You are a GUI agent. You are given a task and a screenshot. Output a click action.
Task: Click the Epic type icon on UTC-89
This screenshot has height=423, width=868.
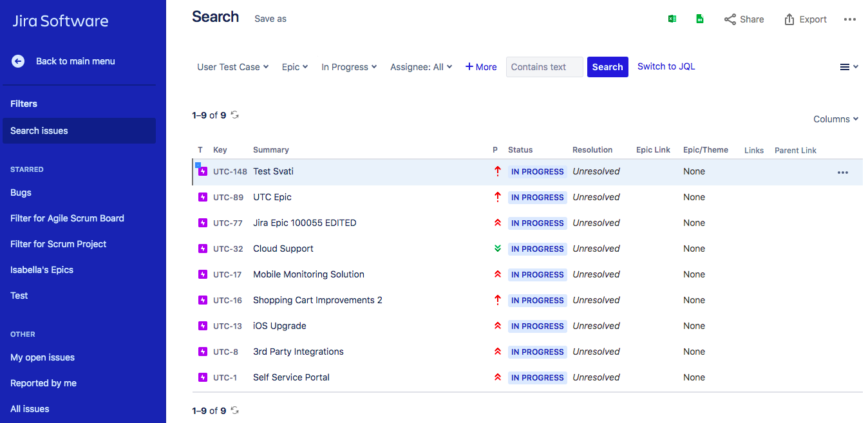[202, 197]
